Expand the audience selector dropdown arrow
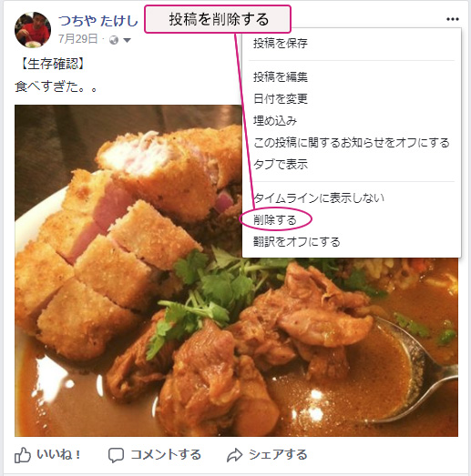 coord(127,40)
